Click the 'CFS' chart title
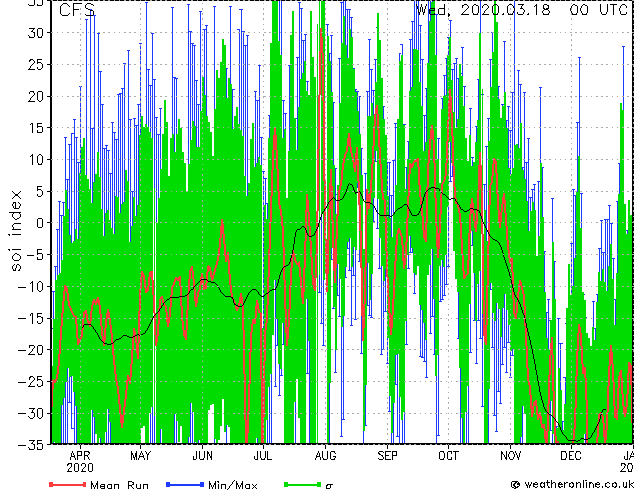The width and height of the screenshot is (634, 490). click(77, 10)
